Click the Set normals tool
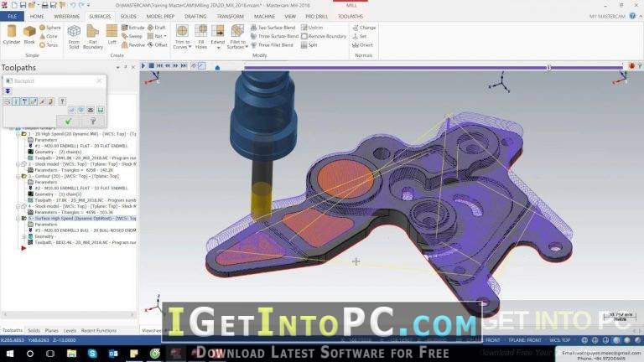This screenshot has height=362, width=644. click(x=359, y=36)
